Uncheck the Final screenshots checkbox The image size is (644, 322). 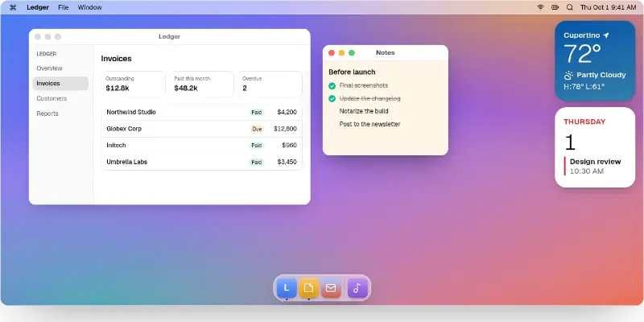[x=332, y=86]
